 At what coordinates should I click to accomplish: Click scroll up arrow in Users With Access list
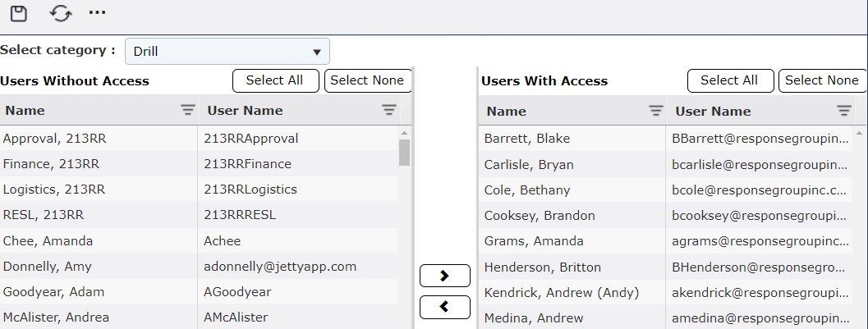pos(860,132)
